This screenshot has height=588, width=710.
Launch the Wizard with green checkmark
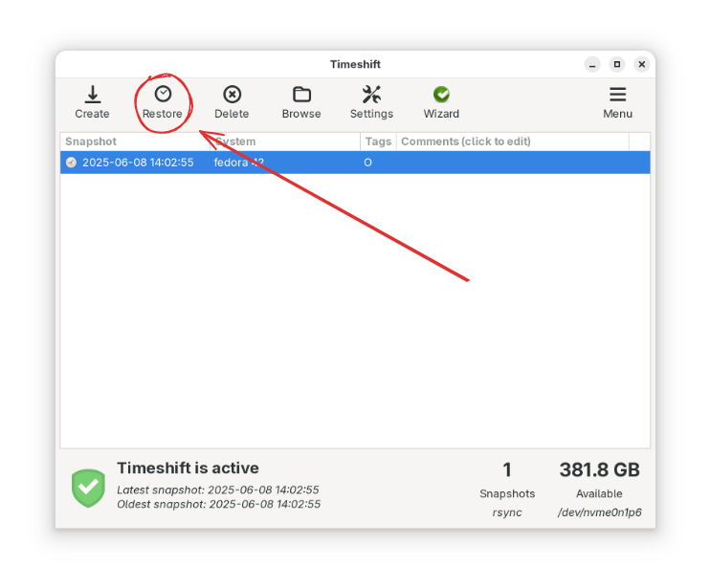tap(441, 102)
